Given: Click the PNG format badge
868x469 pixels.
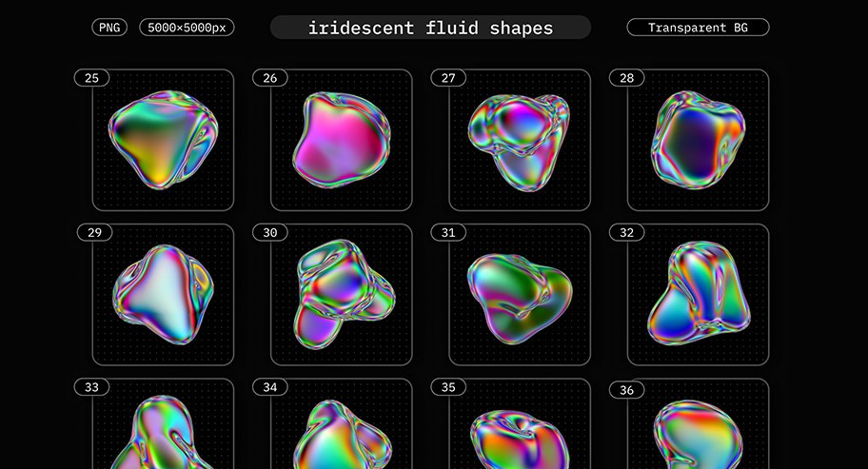Looking at the screenshot, I should click(x=109, y=27).
